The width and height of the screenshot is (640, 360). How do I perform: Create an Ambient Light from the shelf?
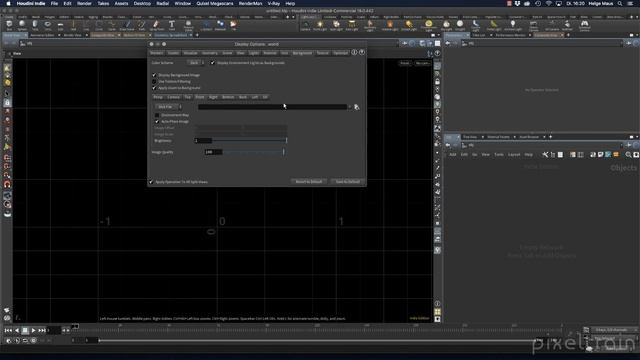coord(513,26)
